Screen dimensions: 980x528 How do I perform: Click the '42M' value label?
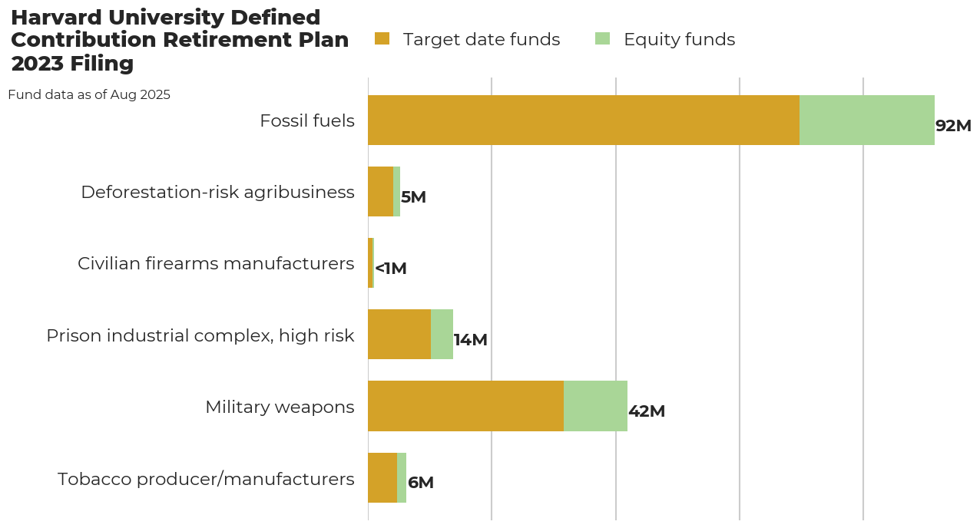(x=647, y=411)
